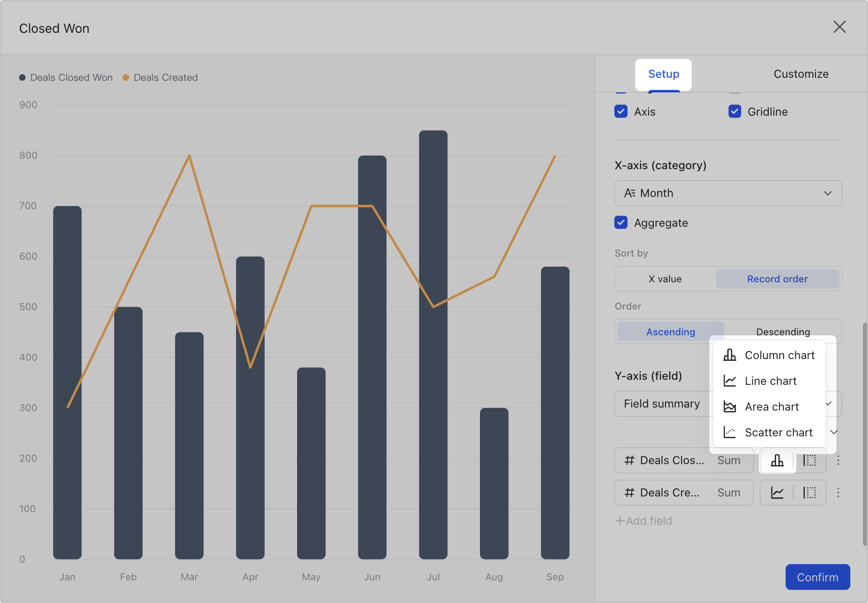The image size is (868, 603).
Task: Click the Confirm button
Action: pyautogui.click(x=817, y=577)
